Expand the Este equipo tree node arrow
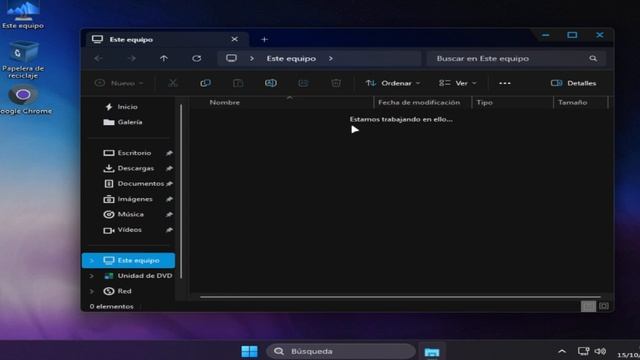Screen dimensions: 640x360 (92, 260)
